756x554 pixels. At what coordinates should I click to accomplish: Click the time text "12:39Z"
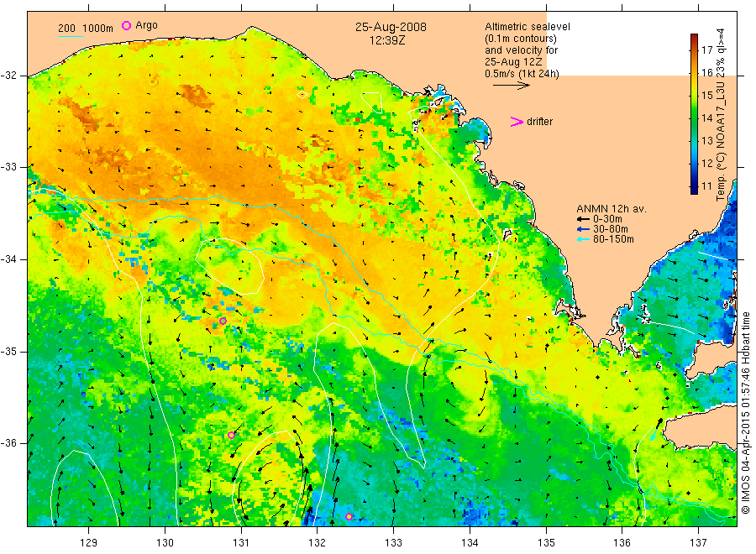pyautogui.click(x=387, y=40)
